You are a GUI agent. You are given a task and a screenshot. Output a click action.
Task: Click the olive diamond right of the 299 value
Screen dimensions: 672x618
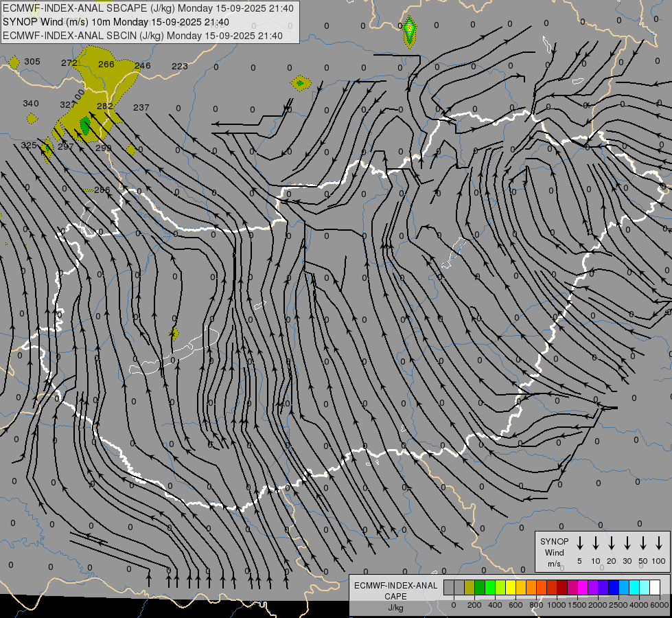[131, 150]
